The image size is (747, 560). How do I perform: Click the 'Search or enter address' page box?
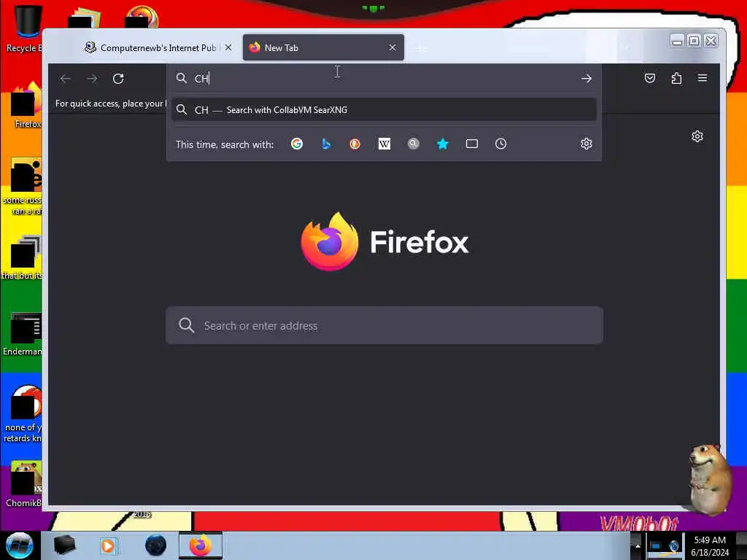click(x=384, y=326)
